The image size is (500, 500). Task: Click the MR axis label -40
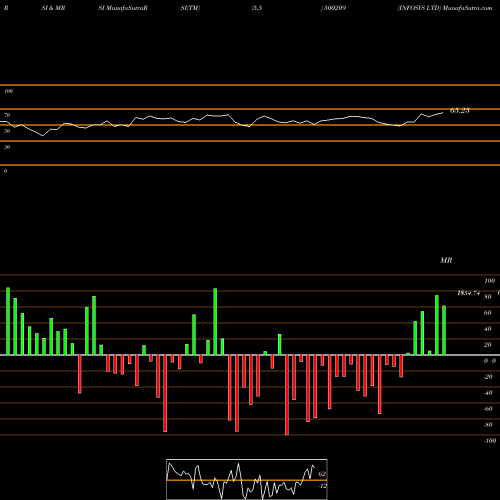[488, 393]
